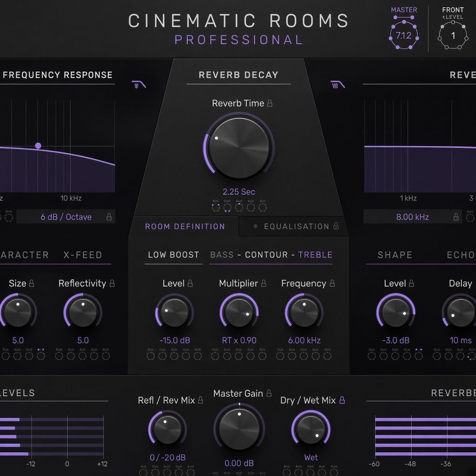Viewport: 476px width, 476px height.
Task: Click the 0 / -20 dB mix value
Action: 167,457
